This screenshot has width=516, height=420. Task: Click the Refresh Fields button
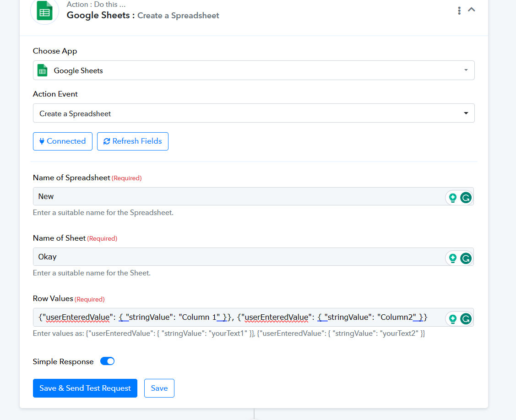click(133, 141)
